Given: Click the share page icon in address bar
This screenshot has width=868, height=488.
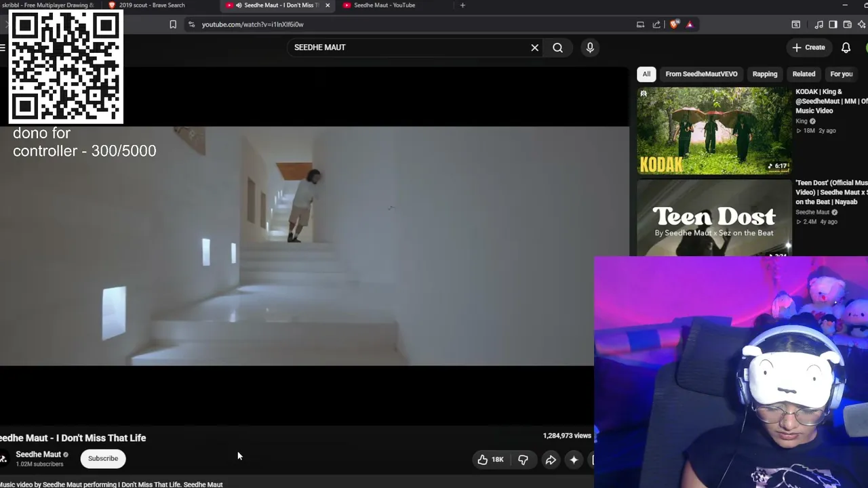Looking at the screenshot, I should click(x=656, y=24).
